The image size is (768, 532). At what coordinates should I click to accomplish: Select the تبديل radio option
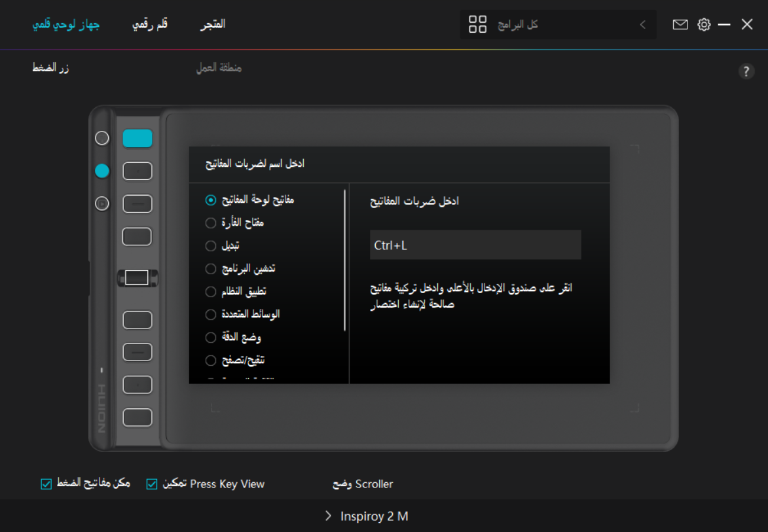pos(211,246)
